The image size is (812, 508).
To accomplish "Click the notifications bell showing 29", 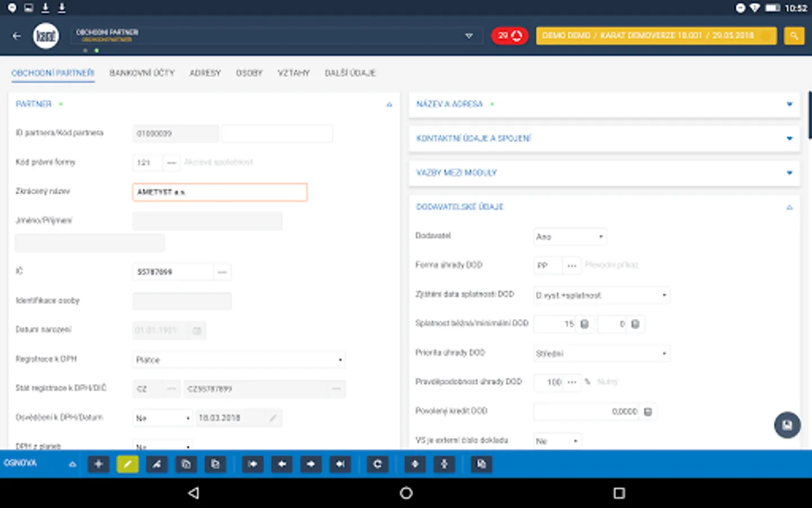I will pyautogui.click(x=509, y=36).
